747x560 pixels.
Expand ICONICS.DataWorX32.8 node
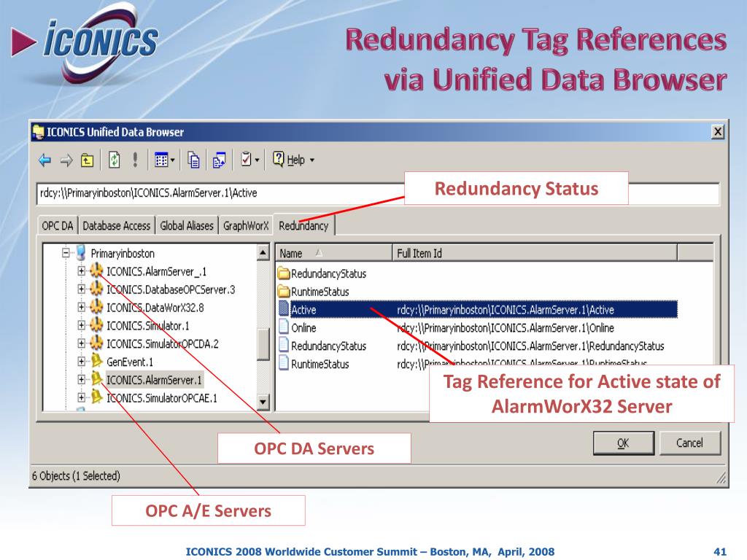coord(82,307)
